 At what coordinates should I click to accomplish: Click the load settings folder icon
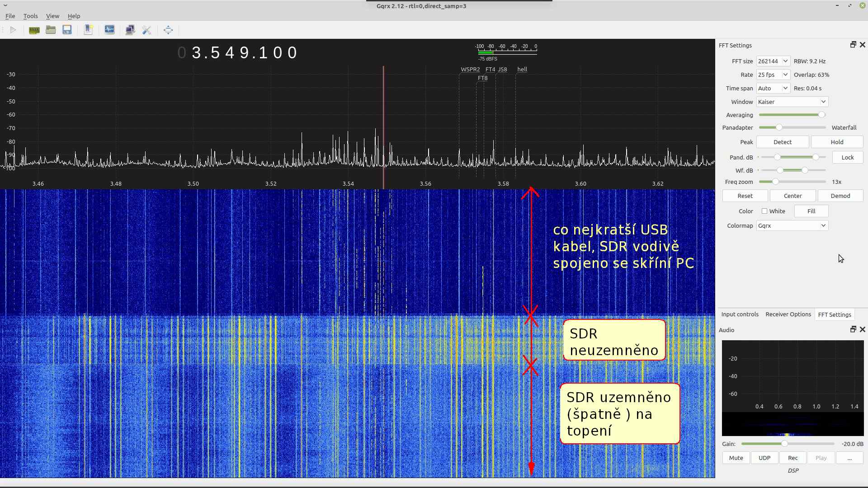[x=51, y=30]
